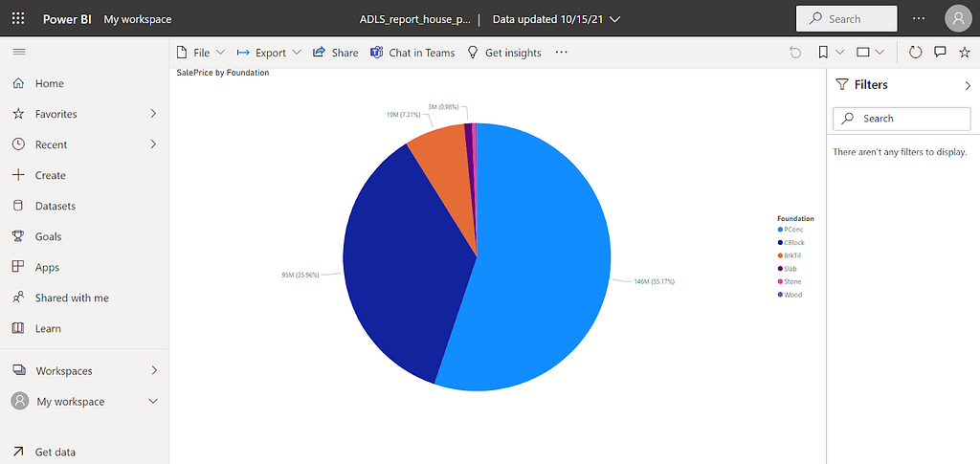Click the Apps grid icon

pyautogui.click(x=19, y=267)
